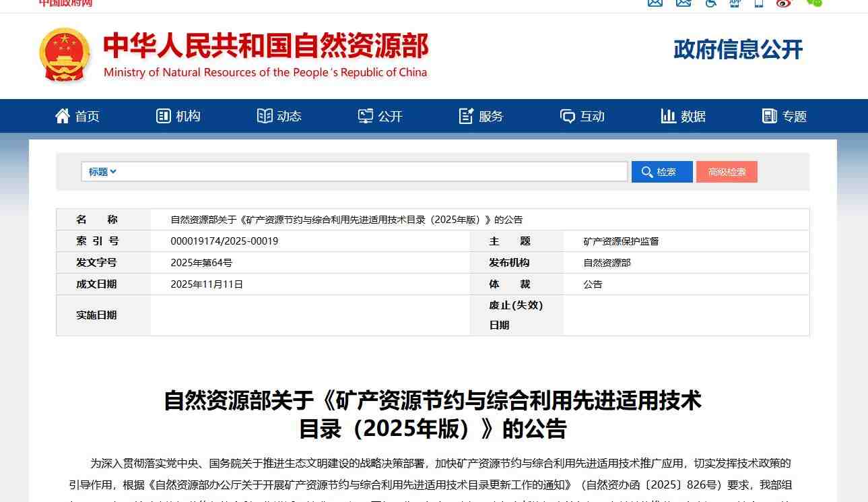Click the Weibo icon in top bar
Viewport: 868px width, 502px height.
click(784, 3)
